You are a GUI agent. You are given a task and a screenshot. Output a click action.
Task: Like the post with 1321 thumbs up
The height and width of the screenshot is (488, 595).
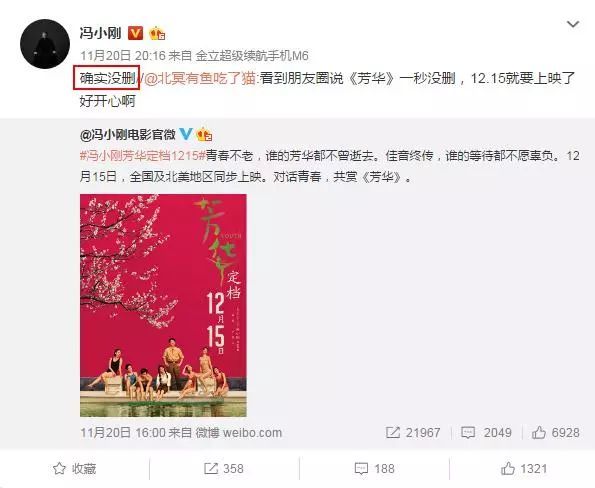(x=524, y=469)
